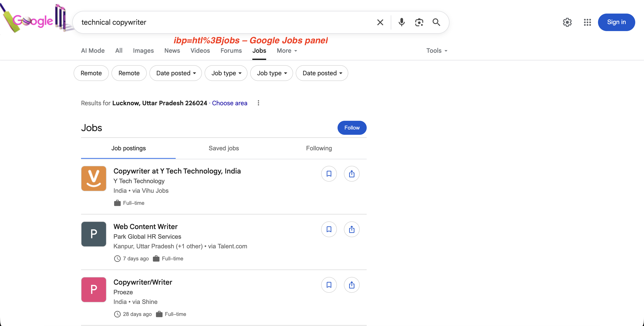
Task: Expand the Job type filter options
Action: coord(226,73)
